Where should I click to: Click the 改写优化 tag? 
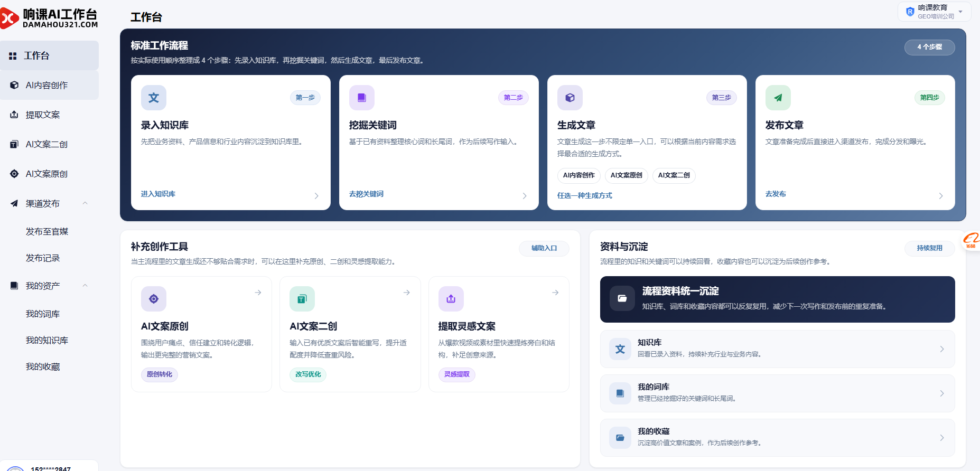307,374
